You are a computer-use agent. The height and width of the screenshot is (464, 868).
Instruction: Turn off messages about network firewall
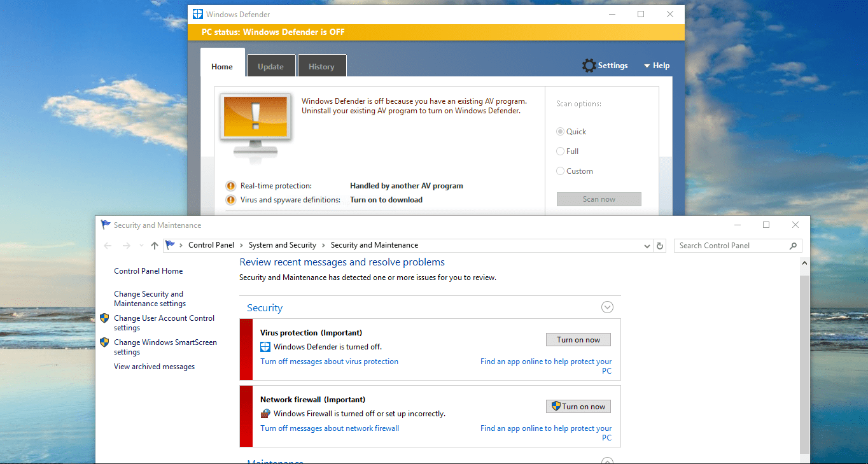point(330,428)
